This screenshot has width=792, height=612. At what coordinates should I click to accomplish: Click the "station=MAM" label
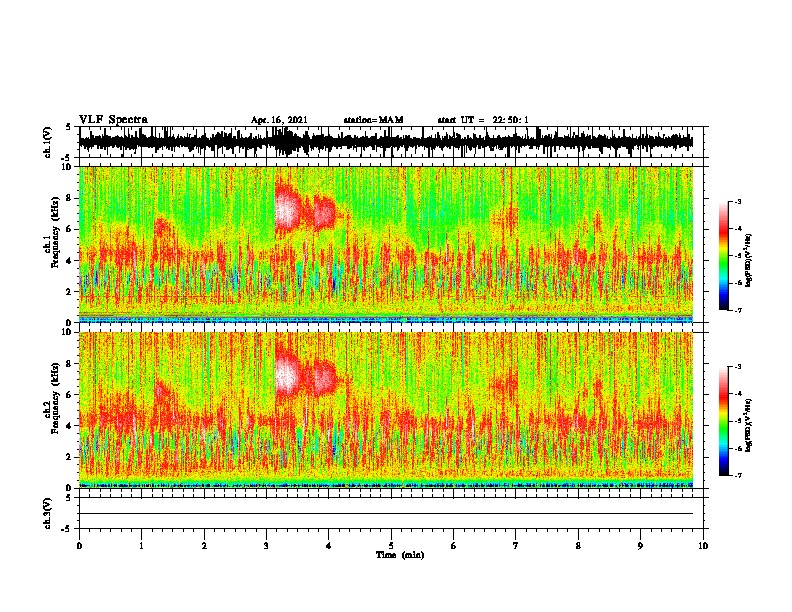[373, 120]
